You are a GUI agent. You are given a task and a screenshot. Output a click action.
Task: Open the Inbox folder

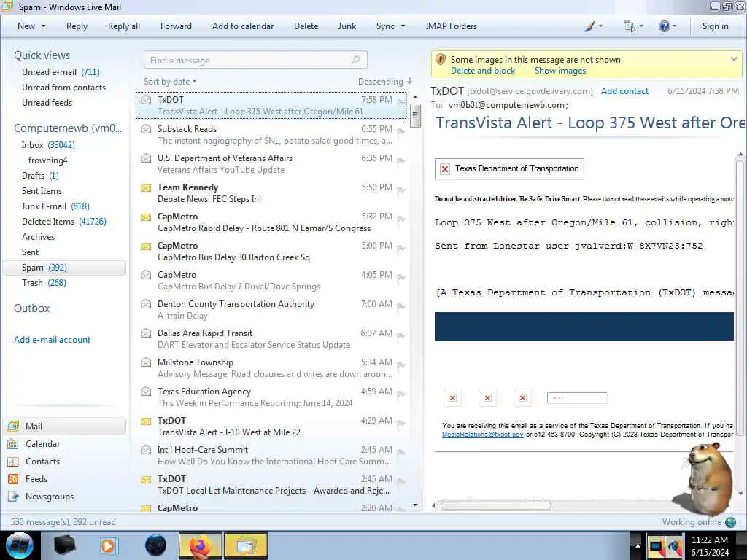(x=48, y=145)
